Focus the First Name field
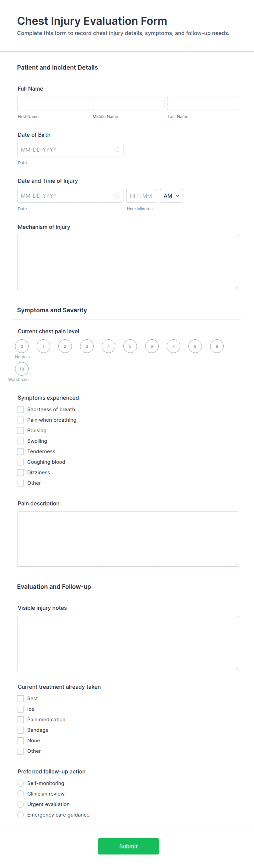This screenshot has width=254, height=868. [53, 104]
